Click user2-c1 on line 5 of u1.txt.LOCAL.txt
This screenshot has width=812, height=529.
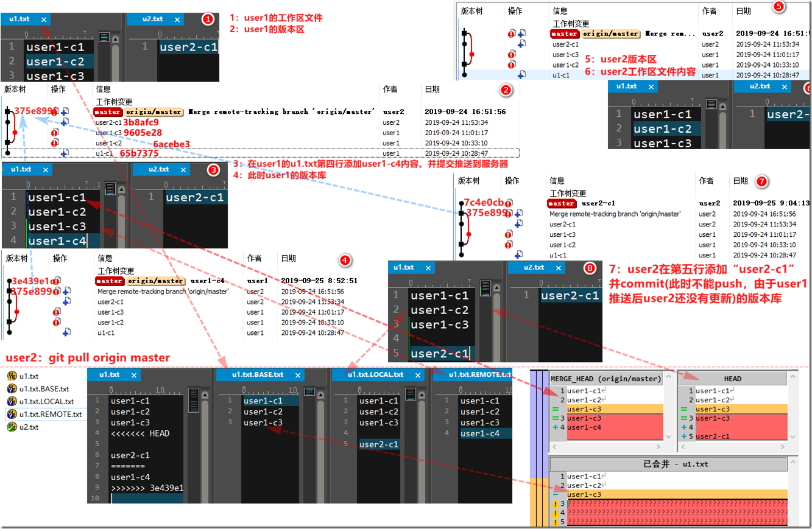click(379, 444)
